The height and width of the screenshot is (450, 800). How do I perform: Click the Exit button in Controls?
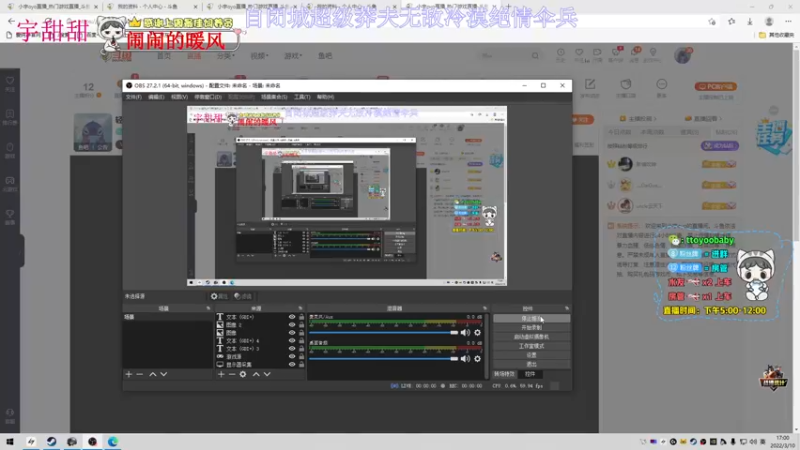531,364
